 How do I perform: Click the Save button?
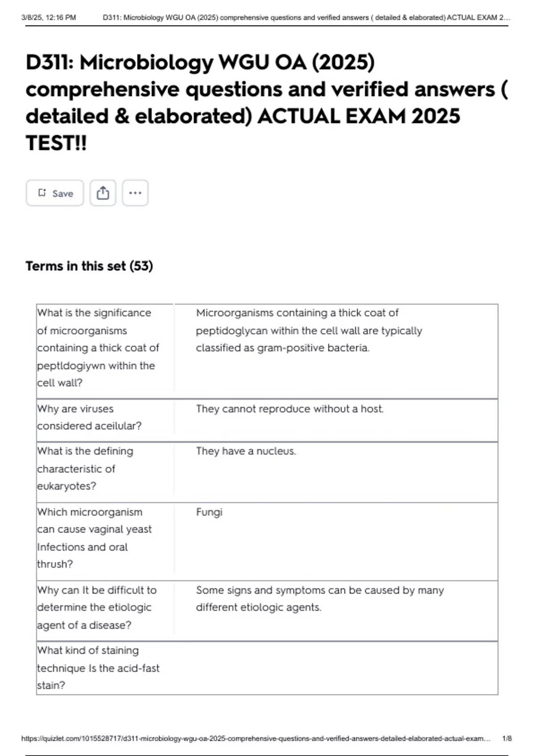pos(55,193)
